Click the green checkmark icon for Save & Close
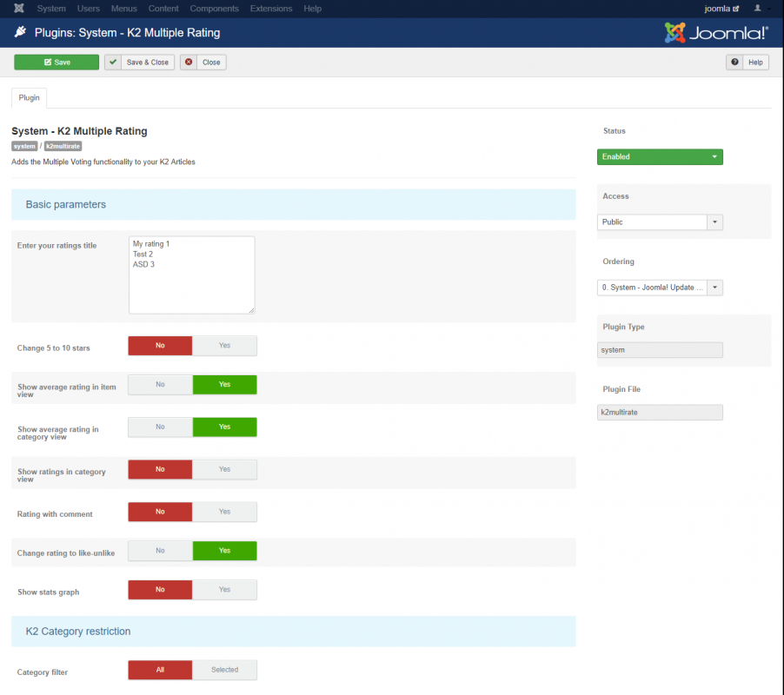Viewport: 784px width, 695px height. (x=113, y=62)
